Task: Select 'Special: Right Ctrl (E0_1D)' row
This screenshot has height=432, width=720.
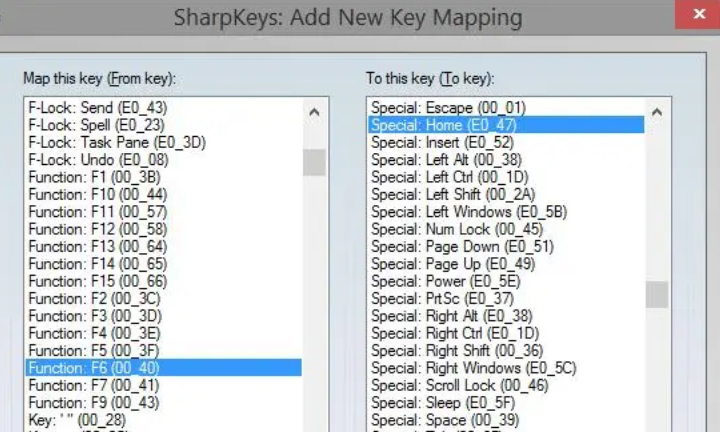Action: pyautogui.click(x=506, y=333)
